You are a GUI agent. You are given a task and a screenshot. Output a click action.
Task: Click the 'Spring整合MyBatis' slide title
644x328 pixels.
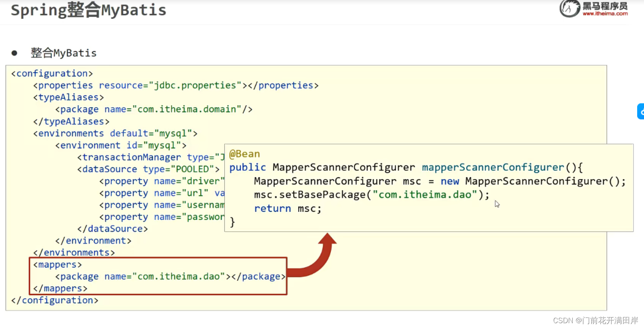tap(88, 10)
